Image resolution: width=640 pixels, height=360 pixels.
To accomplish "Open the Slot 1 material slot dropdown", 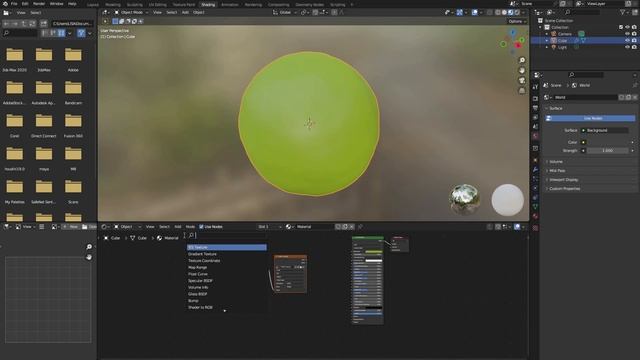I will [269, 227].
